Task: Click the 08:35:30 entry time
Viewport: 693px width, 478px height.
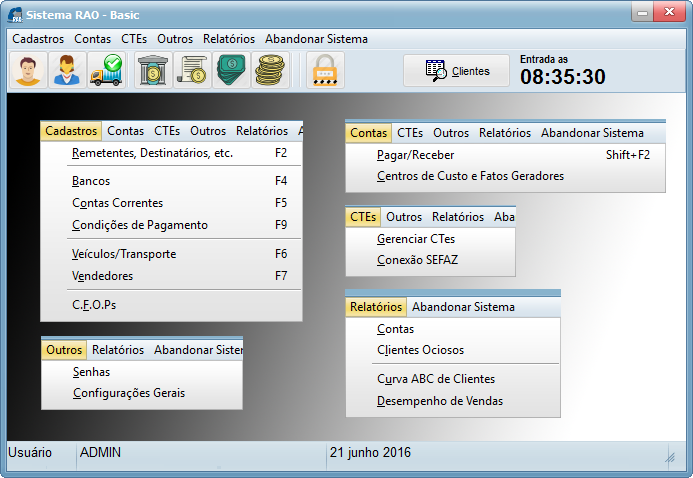Action: (563, 77)
